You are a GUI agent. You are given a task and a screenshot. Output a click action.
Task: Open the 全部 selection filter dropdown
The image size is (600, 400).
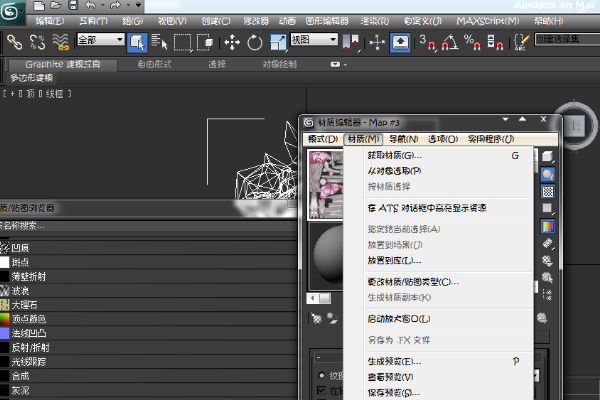click(x=100, y=41)
